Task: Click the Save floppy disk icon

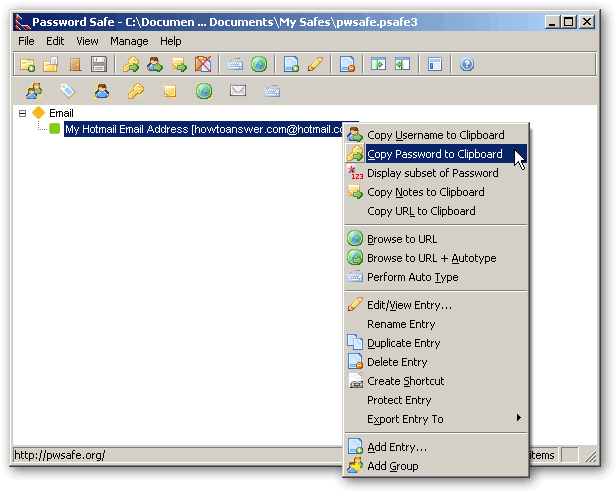Action: pos(99,64)
